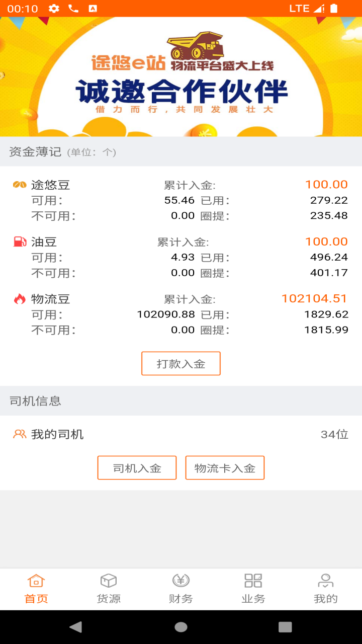Image resolution: width=362 pixels, height=644 pixels.
Task: Tap the 途悠豆 累计入金 amount
Action: click(326, 185)
